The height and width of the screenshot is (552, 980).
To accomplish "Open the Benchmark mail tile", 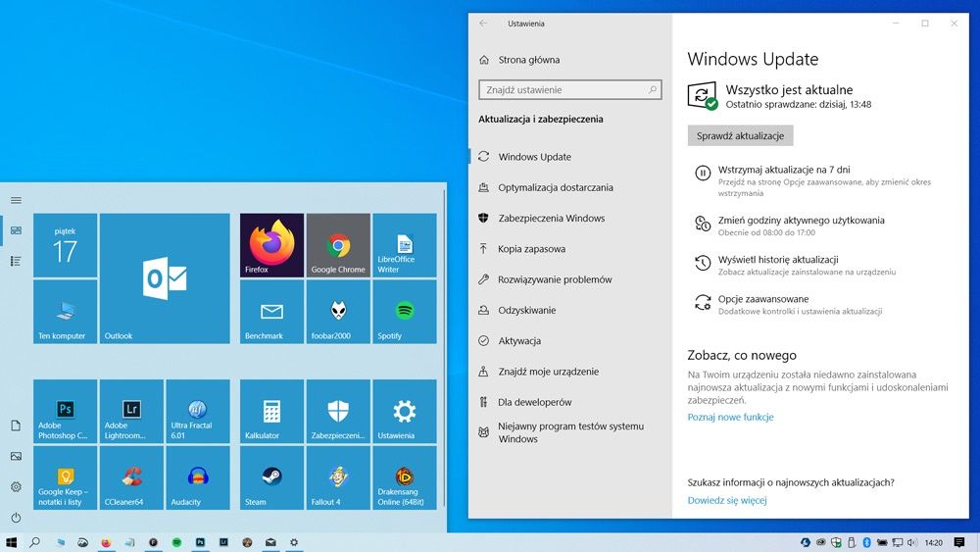I will 271,312.
